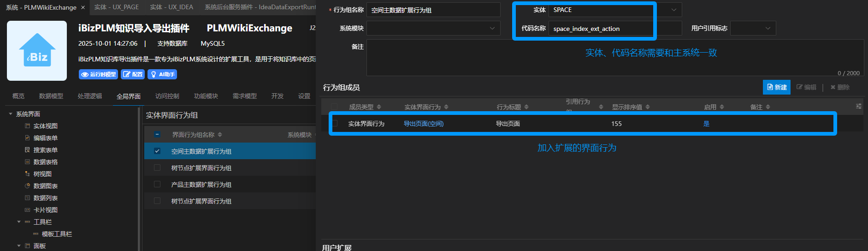
Task: Click the 树视图 tree icon
Action: [27, 174]
